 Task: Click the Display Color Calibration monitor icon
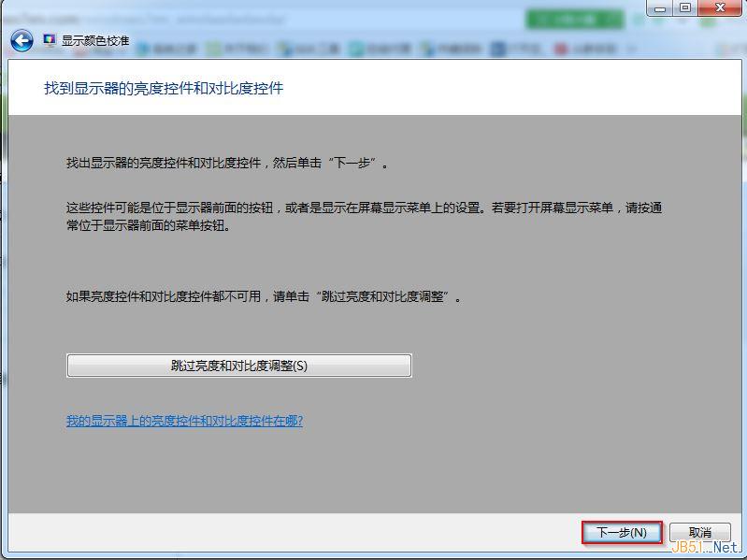pos(50,40)
